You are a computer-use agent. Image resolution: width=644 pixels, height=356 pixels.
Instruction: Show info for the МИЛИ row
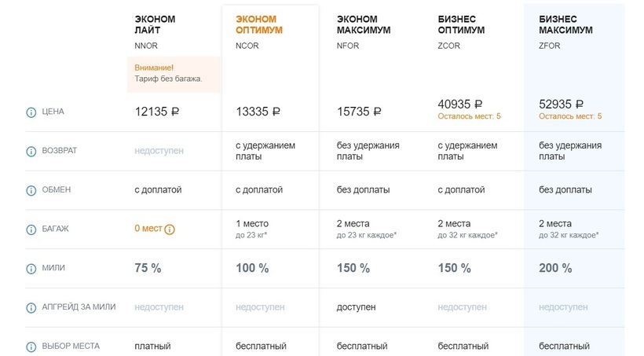pos(31,269)
